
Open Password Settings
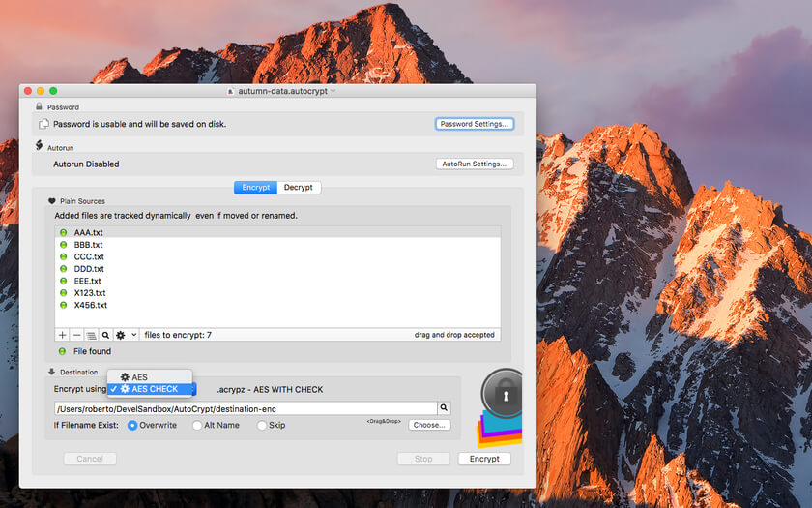click(474, 124)
